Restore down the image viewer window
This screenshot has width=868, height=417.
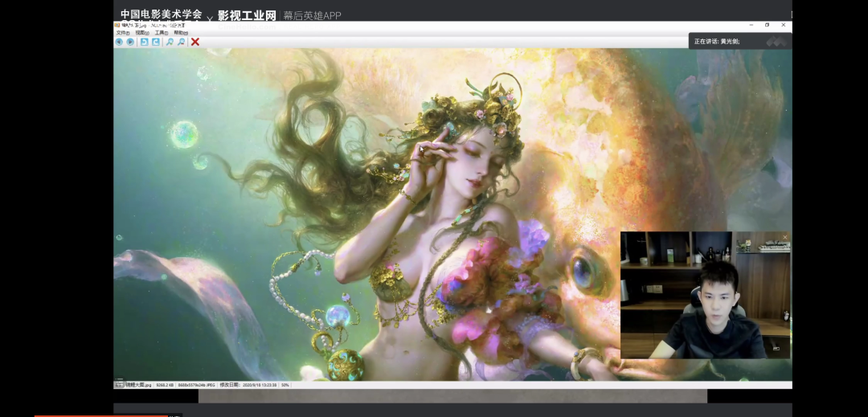(767, 25)
